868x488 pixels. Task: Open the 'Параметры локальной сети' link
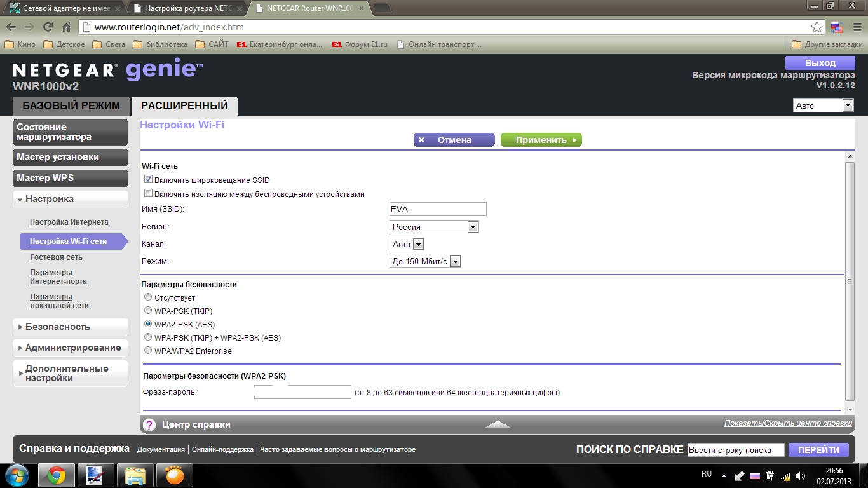point(59,301)
